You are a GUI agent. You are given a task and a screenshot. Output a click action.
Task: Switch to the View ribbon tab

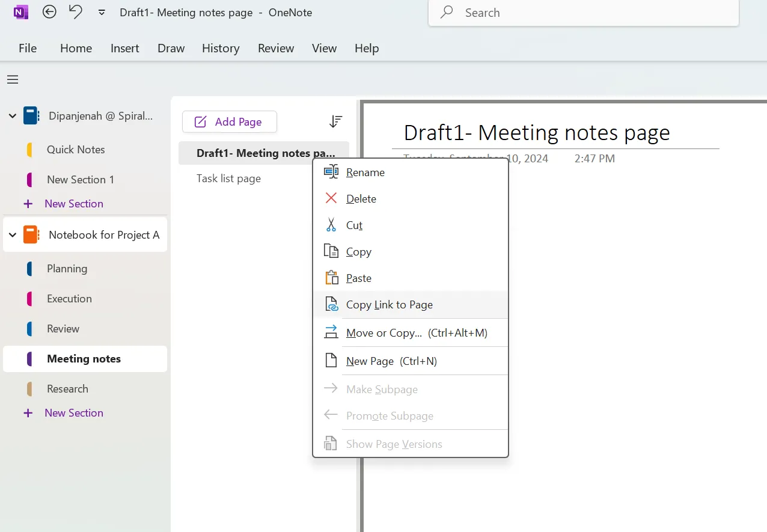pyautogui.click(x=324, y=48)
